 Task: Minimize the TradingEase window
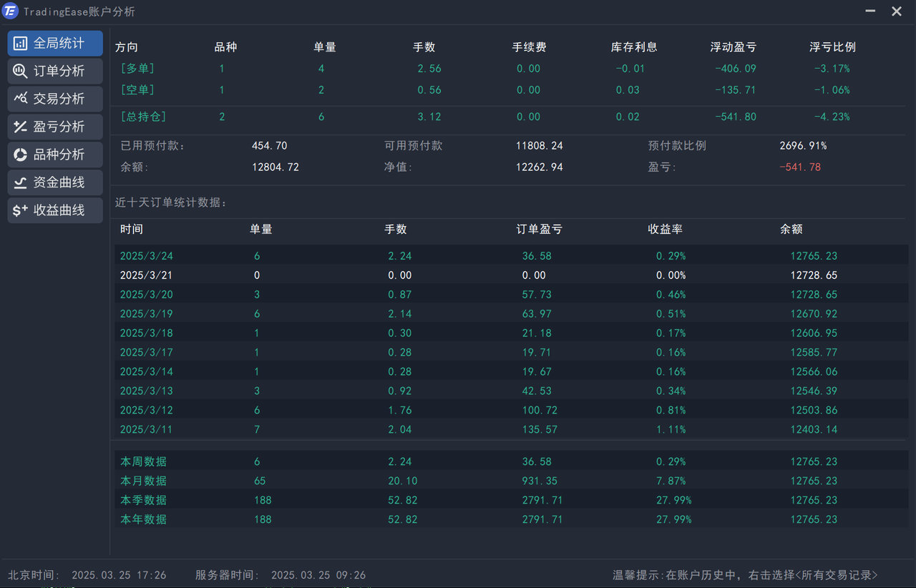click(x=870, y=11)
